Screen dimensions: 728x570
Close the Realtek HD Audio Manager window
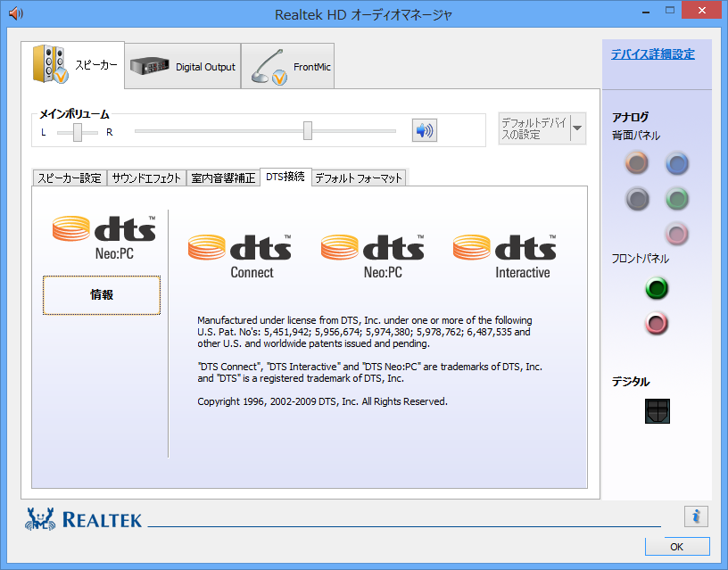coord(701,10)
